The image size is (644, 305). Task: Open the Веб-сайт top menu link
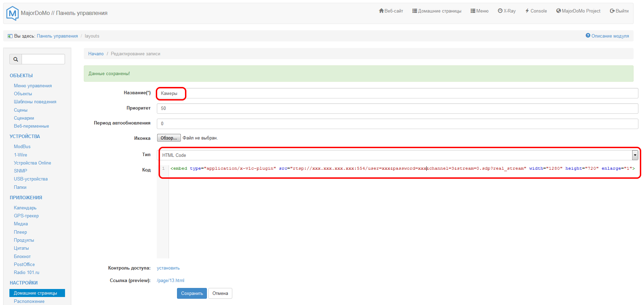[x=391, y=11]
